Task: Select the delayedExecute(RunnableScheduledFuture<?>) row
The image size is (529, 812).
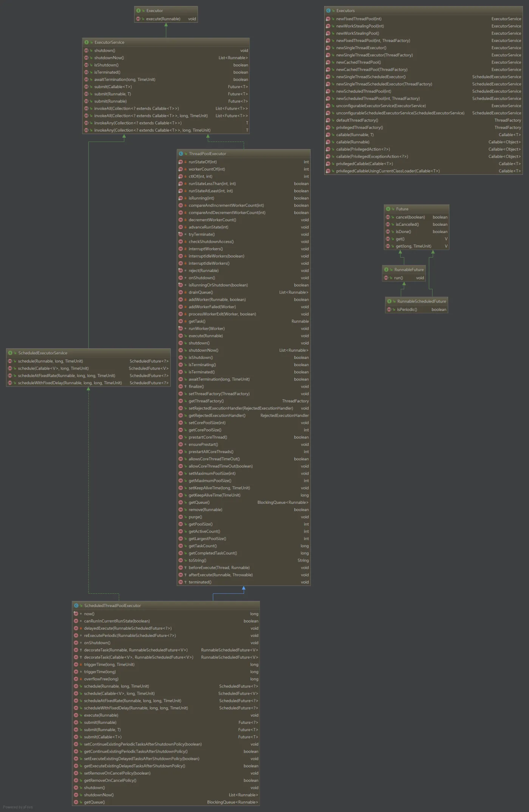Action: pyautogui.click(x=166, y=628)
